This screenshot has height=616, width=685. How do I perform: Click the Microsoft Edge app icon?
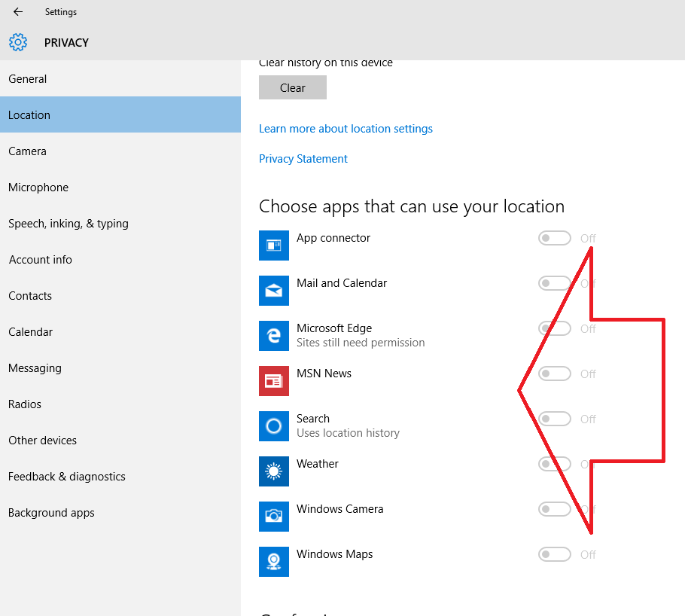[273, 336]
